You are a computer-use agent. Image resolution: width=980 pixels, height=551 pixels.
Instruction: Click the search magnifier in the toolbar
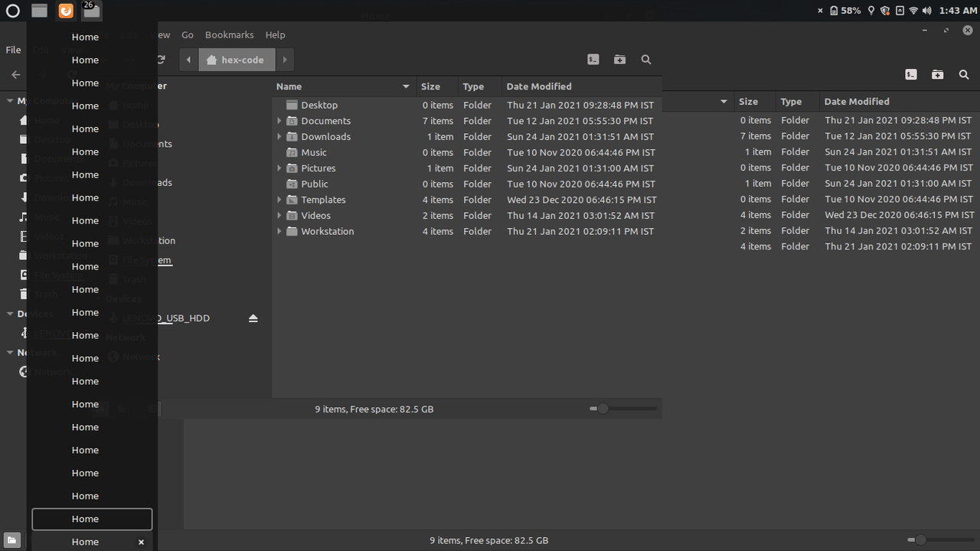click(x=646, y=59)
